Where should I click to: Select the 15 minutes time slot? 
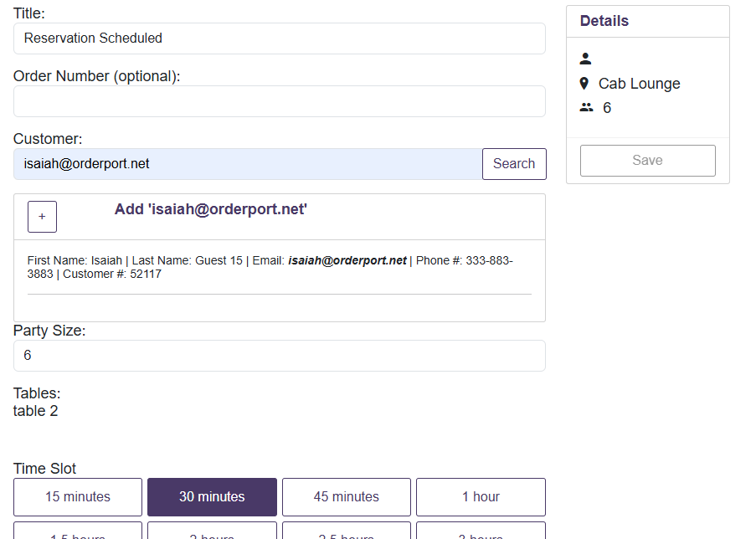pyautogui.click(x=78, y=497)
